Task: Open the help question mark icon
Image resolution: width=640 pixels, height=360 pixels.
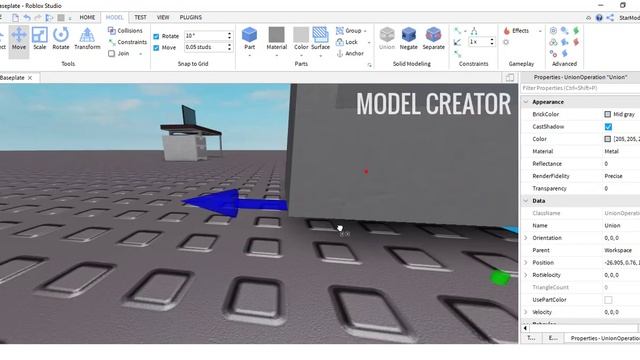Action: (x=599, y=18)
